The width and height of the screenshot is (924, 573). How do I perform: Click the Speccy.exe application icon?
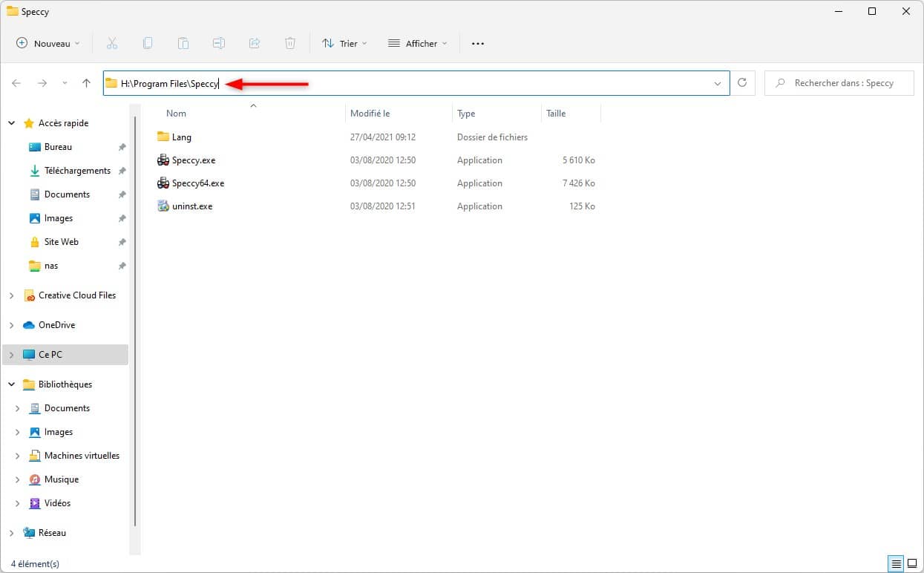(163, 160)
